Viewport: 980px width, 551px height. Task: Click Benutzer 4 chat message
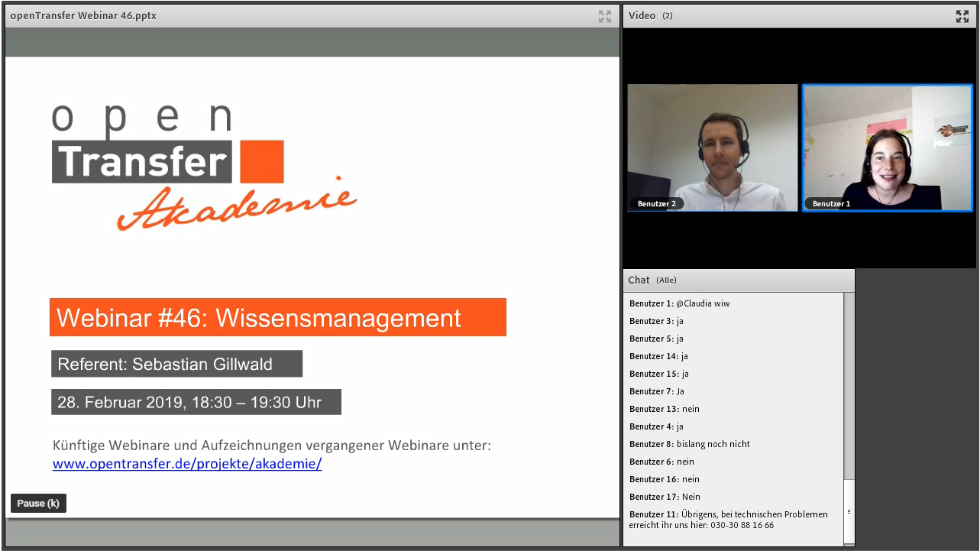[656, 426]
